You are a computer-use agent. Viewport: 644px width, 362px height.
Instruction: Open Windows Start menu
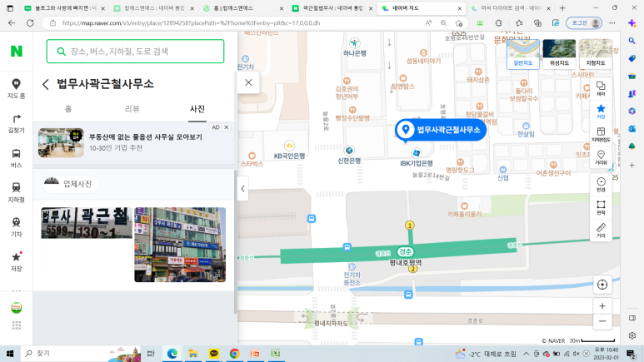(10, 354)
